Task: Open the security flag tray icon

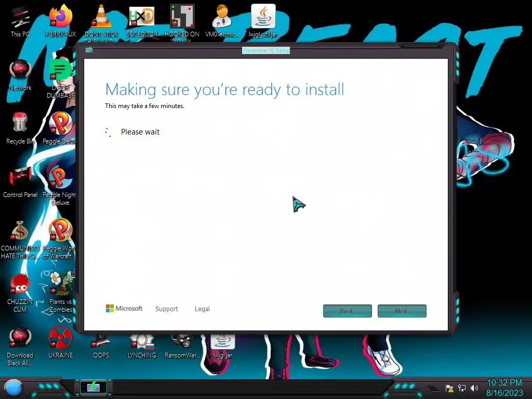Action: click(449, 388)
